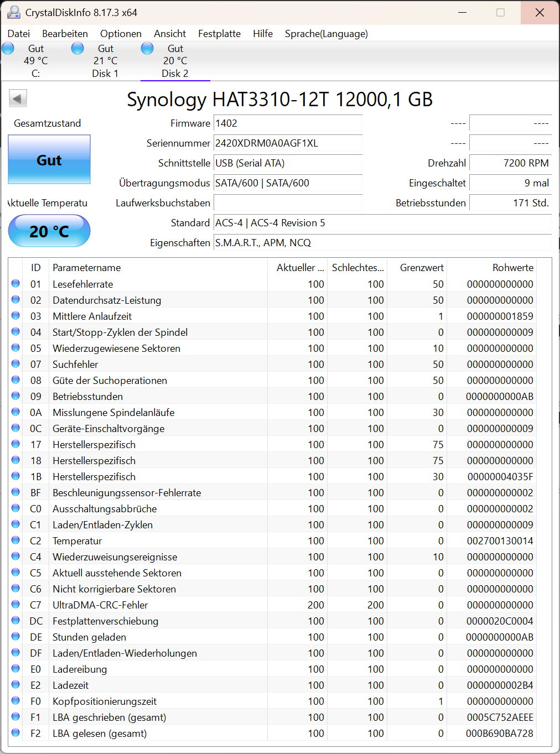
Task: Click status dot for Beschleunigungssensor-Fehlerrate
Action: pos(15,492)
